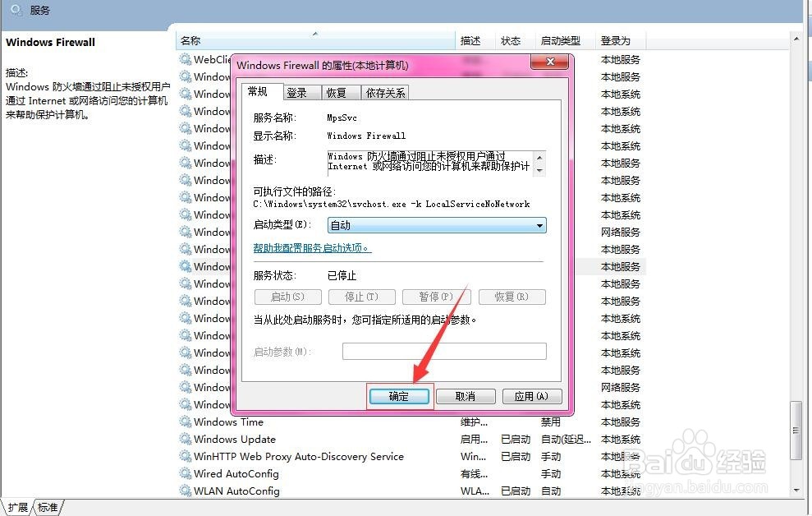Click the gear icon beside WinHTTP Web Proxy service

pos(186,456)
